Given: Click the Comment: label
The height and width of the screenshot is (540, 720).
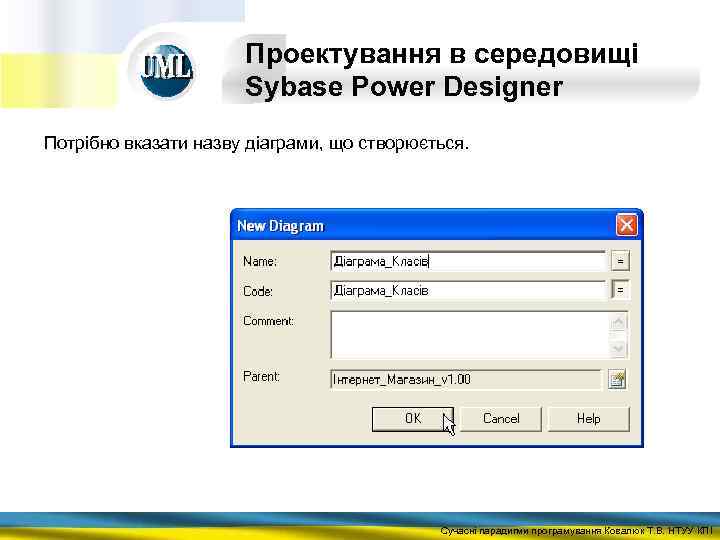Looking at the screenshot, I should click(269, 321).
